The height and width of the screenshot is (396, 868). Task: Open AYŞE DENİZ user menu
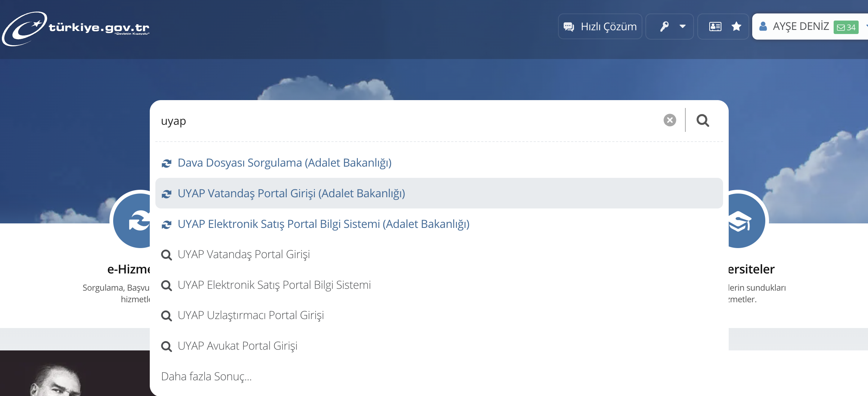[x=795, y=27]
